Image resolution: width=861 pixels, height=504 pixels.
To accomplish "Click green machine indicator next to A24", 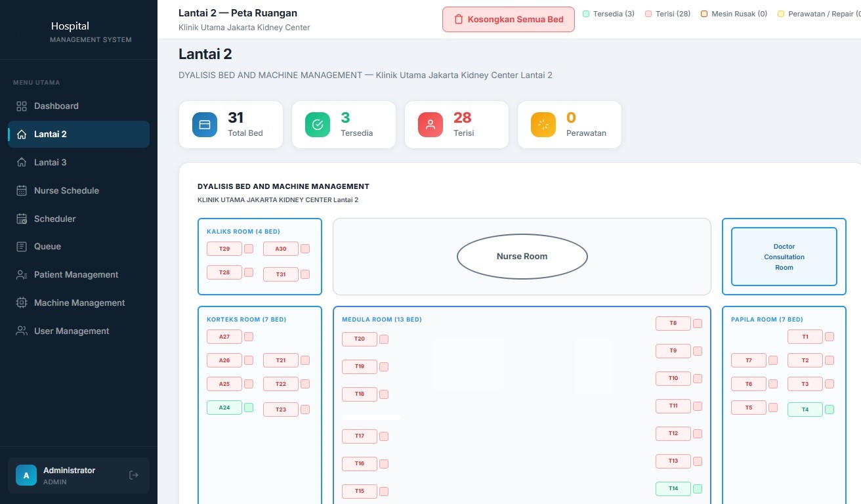I will [249, 408].
